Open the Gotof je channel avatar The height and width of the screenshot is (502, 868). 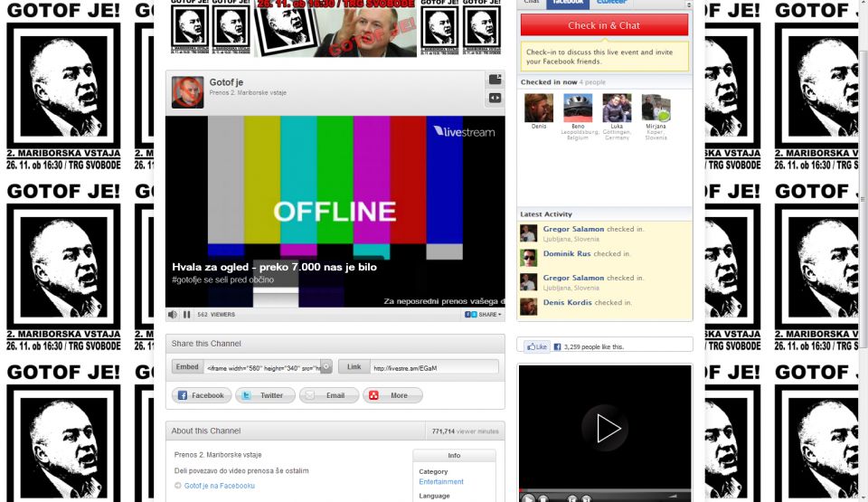tap(188, 92)
